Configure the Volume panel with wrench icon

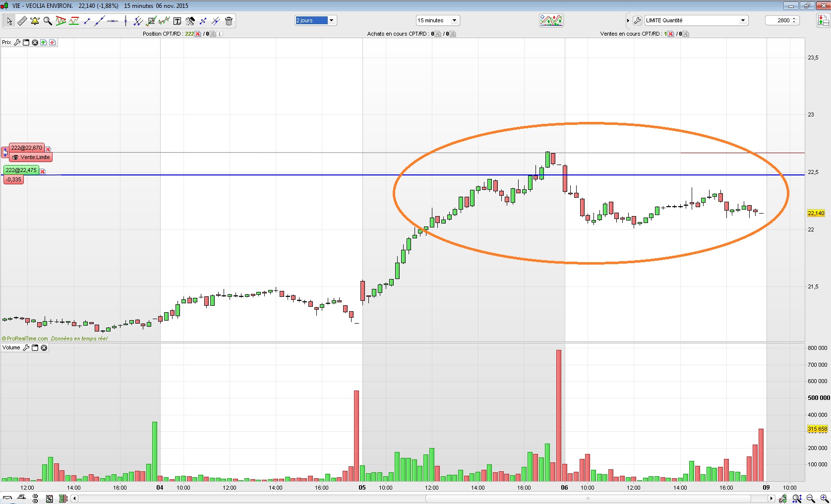[26, 348]
